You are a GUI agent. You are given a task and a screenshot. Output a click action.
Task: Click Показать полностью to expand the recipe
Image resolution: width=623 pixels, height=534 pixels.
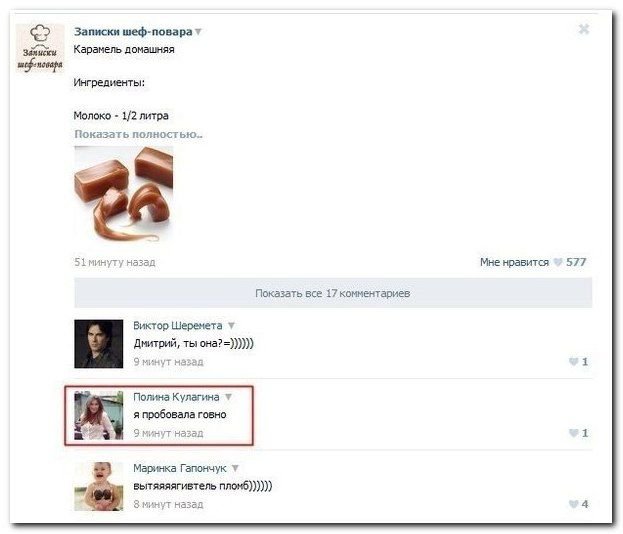click(138, 134)
